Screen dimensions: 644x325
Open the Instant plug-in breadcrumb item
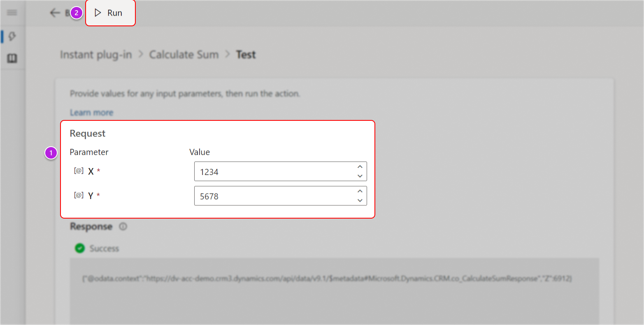[96, 54]
